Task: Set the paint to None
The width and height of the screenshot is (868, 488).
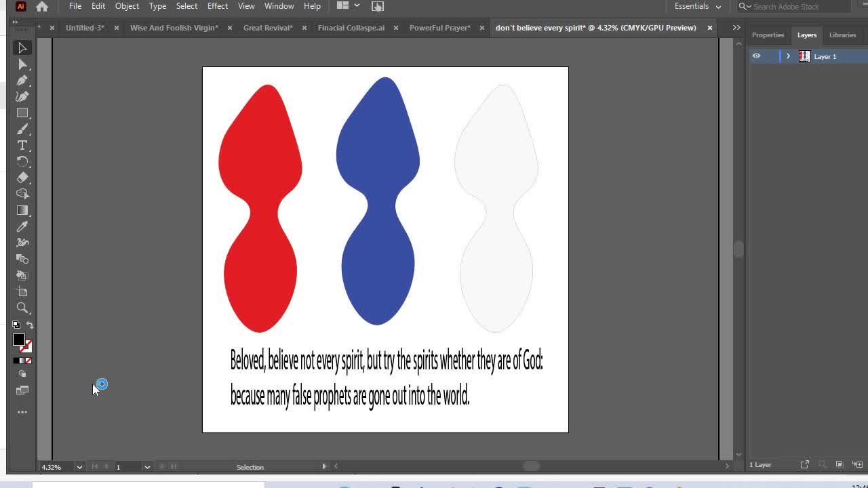Action: click(x=28, y=361)
